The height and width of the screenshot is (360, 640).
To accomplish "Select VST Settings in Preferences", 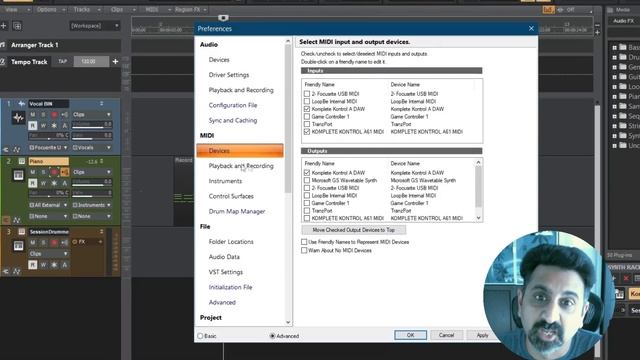I will (x=226, y=272).
